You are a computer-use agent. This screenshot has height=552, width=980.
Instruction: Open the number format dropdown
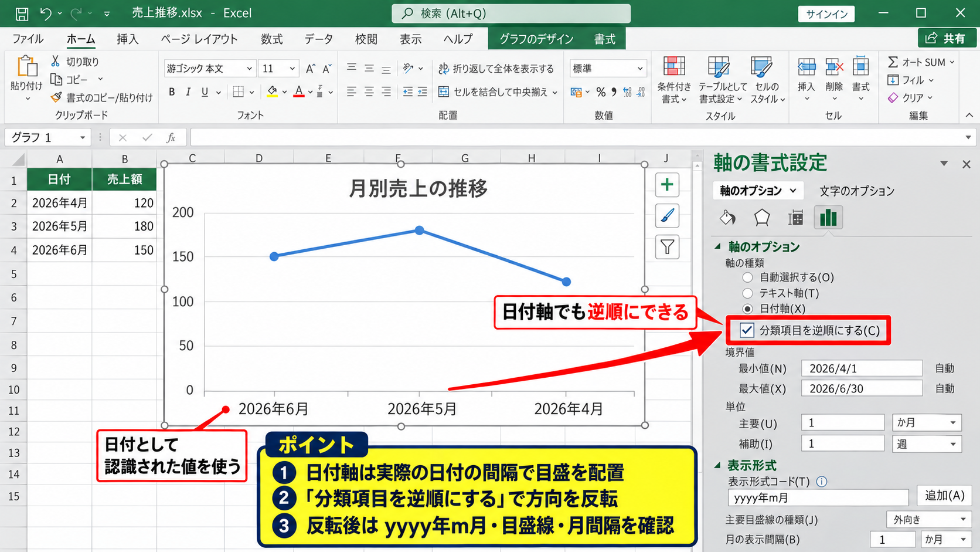639,69
